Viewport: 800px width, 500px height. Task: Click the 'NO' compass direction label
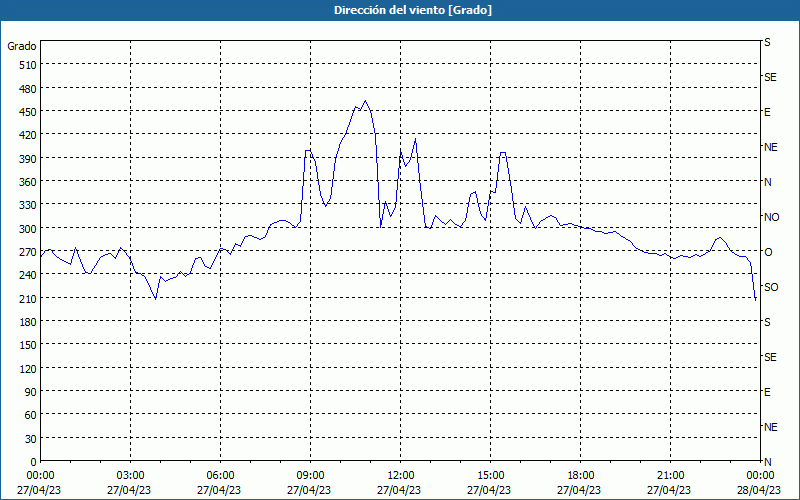click(x=771, y=217)
